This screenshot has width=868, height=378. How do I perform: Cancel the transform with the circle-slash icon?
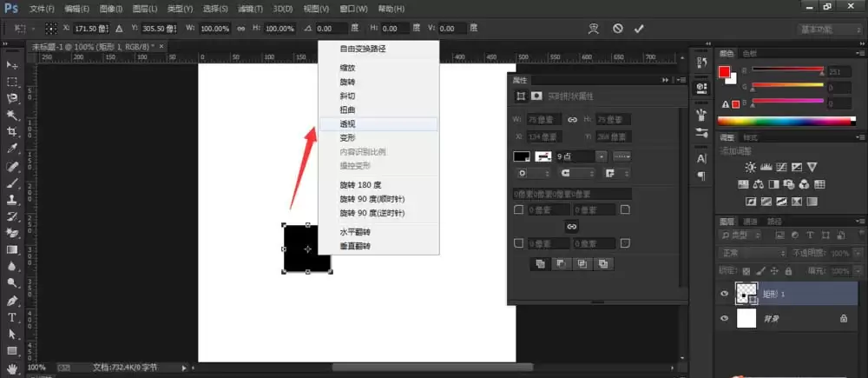(618, 29)
